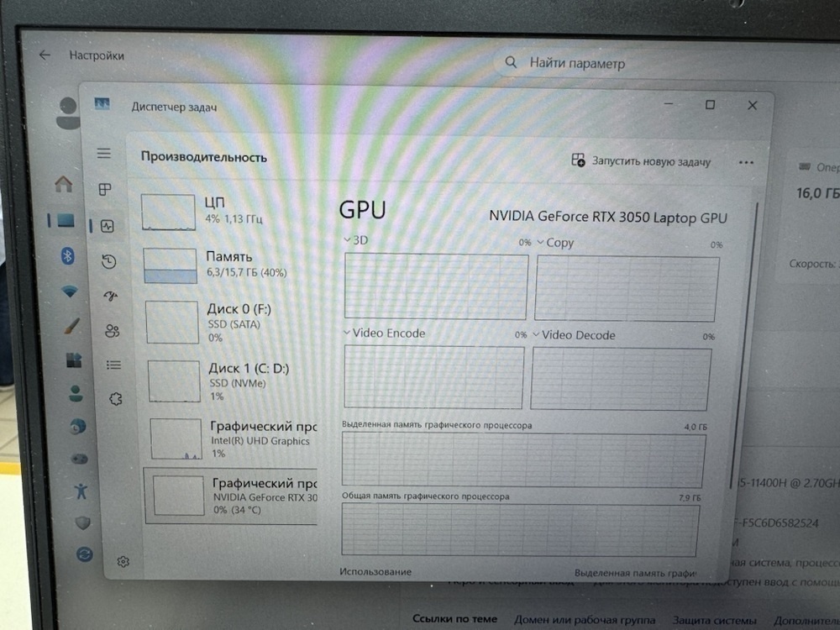The width and height of the screenshot is (840, 630).
Task: Open Users page icon in Task Manager
Action: tap(113, 330)
